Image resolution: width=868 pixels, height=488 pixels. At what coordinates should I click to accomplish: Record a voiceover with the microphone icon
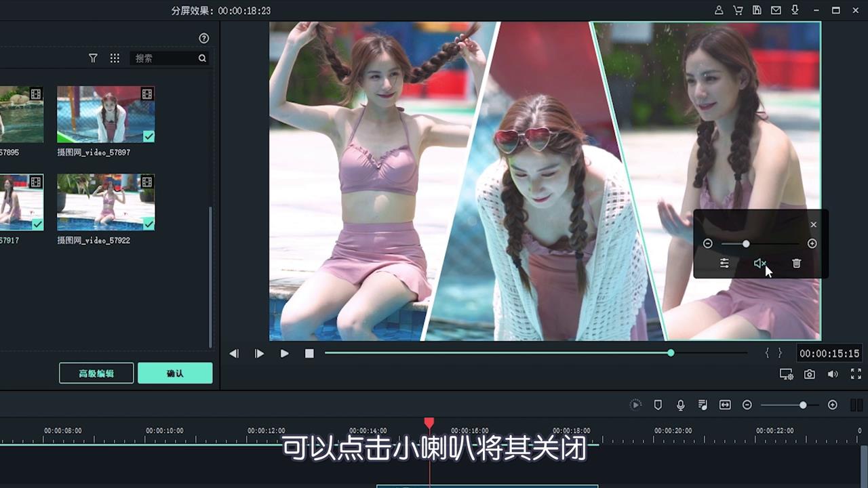coord(681,405)
